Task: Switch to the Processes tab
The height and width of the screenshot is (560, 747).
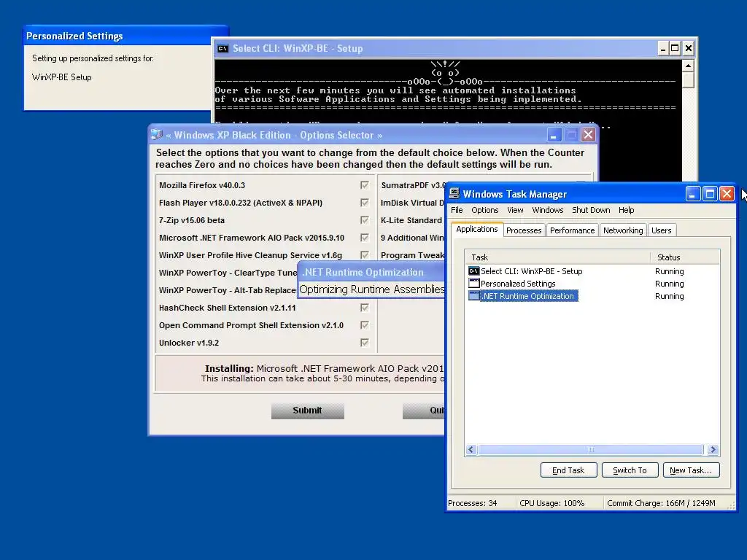Action: point(524,230)
